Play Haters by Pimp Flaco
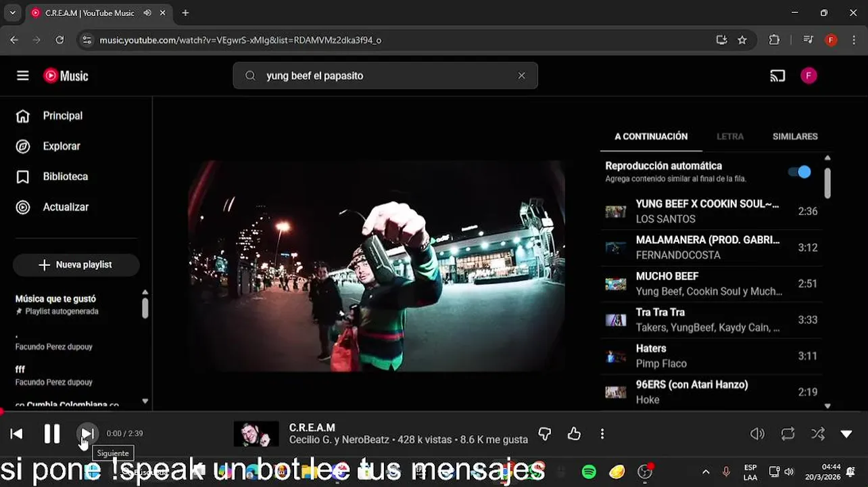 [x=712, y=356]
